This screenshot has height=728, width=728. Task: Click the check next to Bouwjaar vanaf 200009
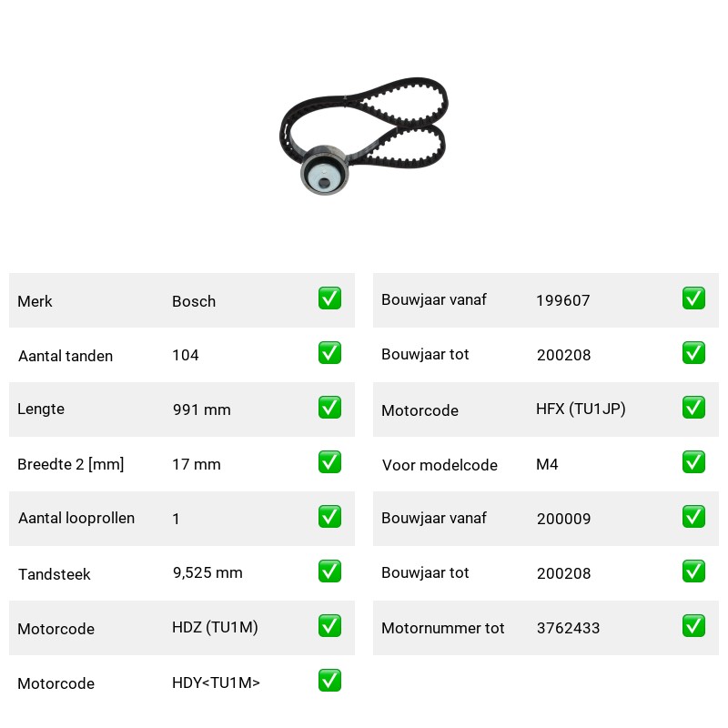(x=693, y=517)
